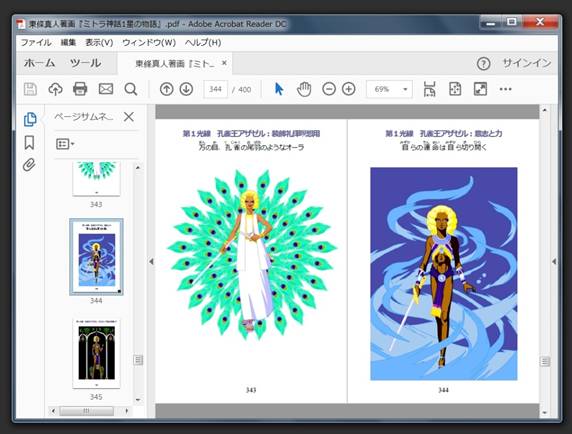The height and width of the screenshot is (434, 572).
Task: Click the cloud upload icon
Action: tap(55, 89)
